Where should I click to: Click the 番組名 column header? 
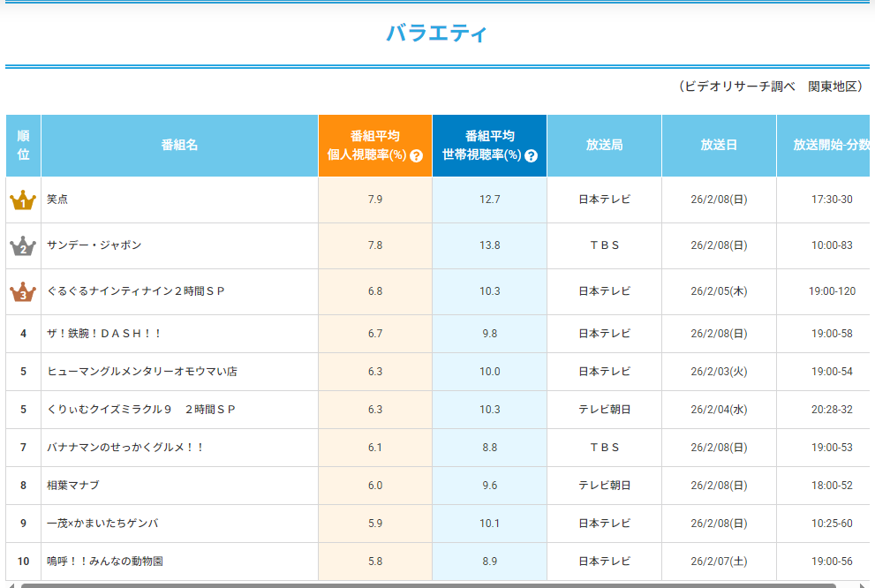point(179,146)
